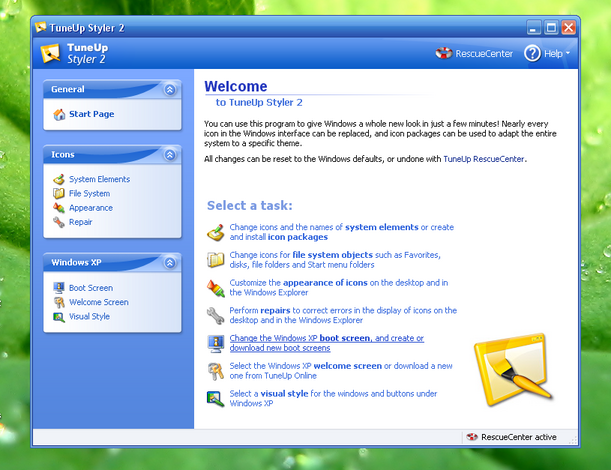Screen dimensions: 611x470
Task: Click the Windows XP panel header title
Action: (76, 263)
